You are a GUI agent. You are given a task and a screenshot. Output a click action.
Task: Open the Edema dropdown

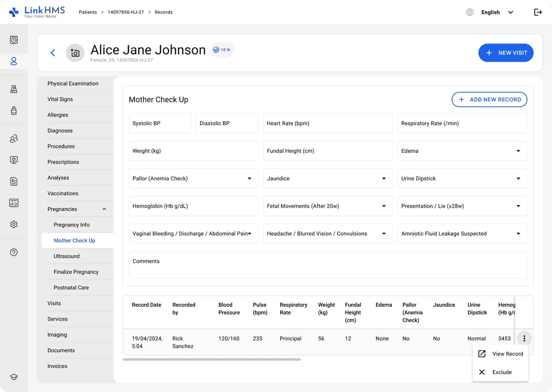462,151
